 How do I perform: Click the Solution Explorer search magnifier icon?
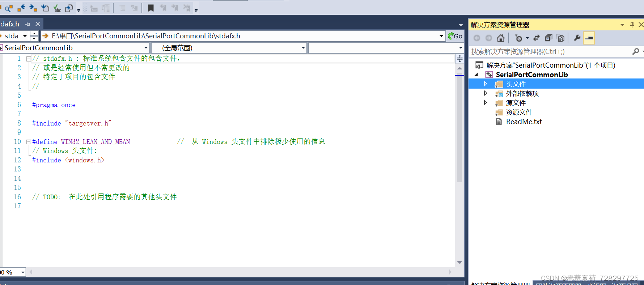(x=636, y=52)
